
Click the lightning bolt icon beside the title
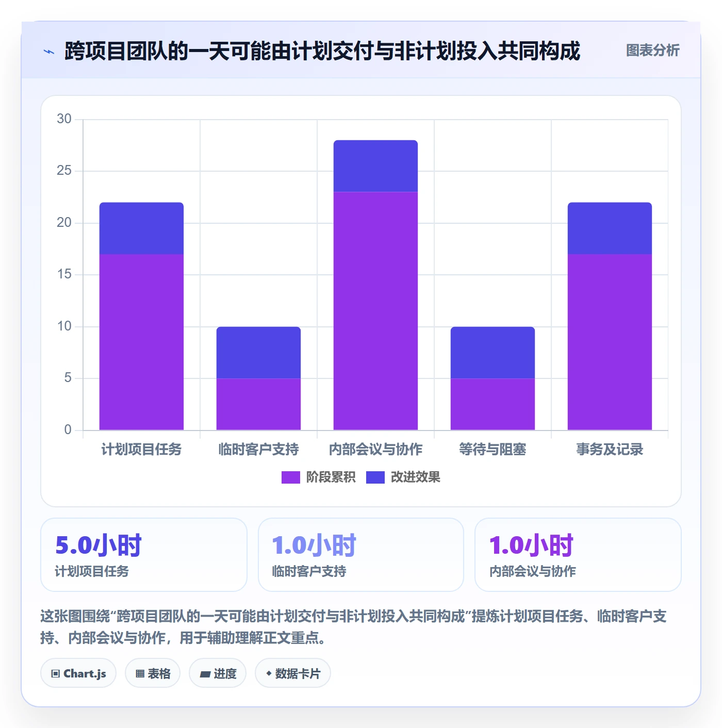click(x=49, y=52)
